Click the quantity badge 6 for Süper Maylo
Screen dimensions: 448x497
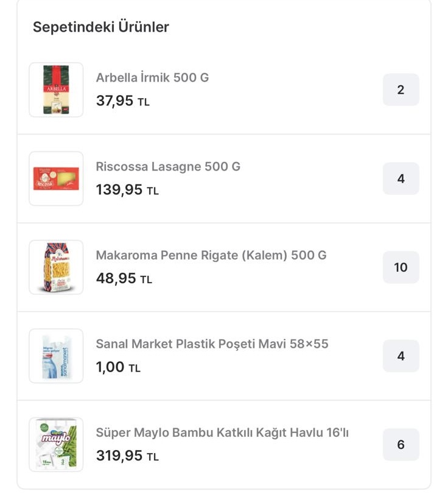[x=401, y=445]
